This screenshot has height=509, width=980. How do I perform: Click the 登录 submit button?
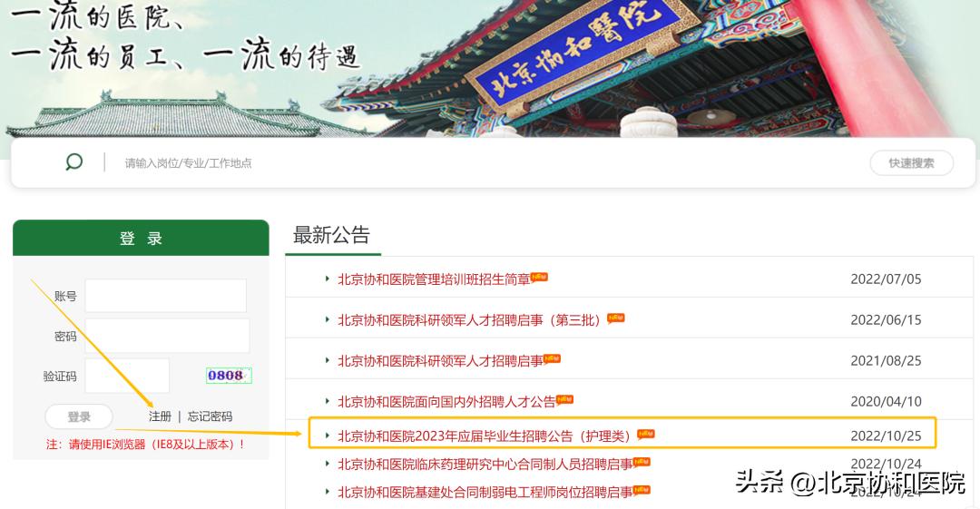tap(79, 416)
